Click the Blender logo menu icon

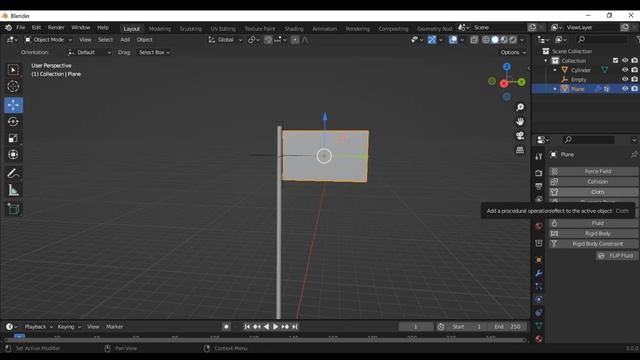pyautogui.click(x=8, y=27)
